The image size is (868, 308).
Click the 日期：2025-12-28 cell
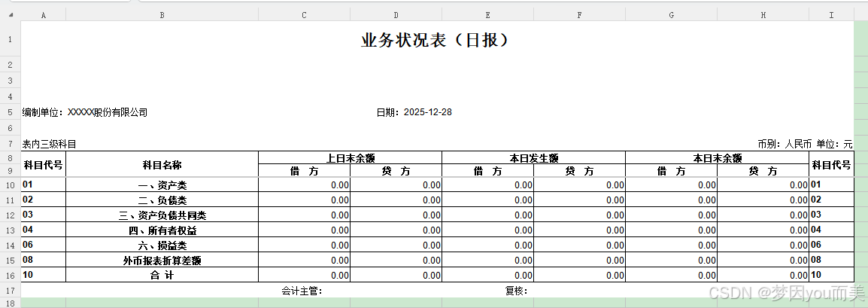pos(414,112)
